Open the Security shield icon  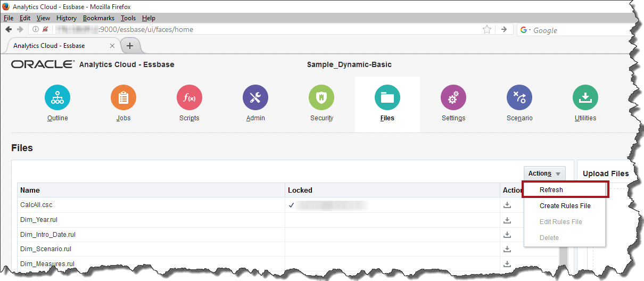(321, 98)
